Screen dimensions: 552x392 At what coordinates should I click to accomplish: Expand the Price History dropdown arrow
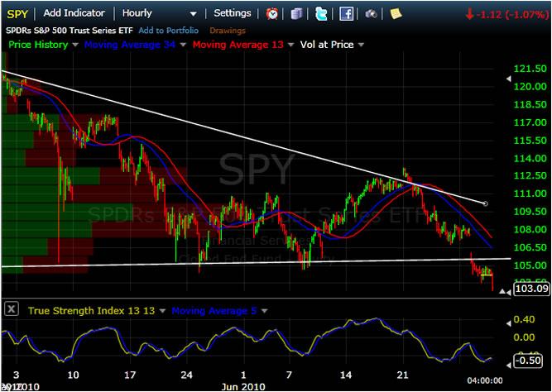(x=75, y=45)
